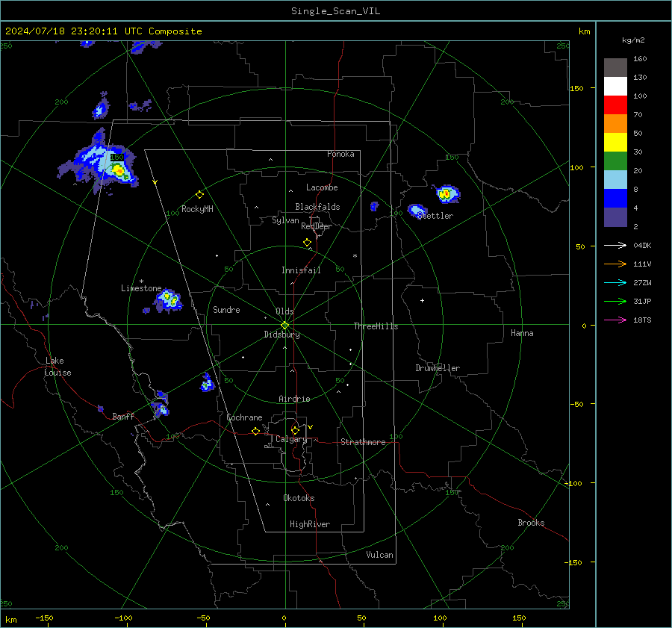672x628 pixels.
Task: Click the 31JP legend text
Action: pyautogui.click(x=642, y=302)
